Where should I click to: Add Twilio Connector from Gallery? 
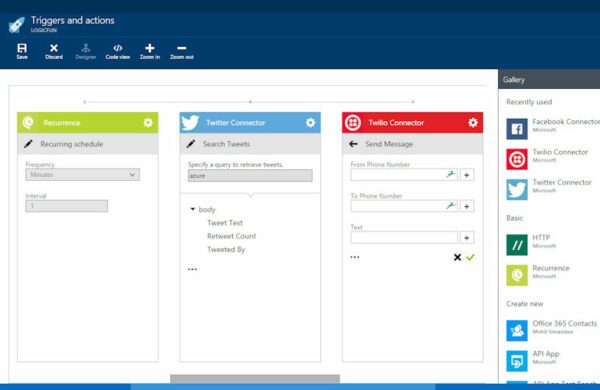(547, 159)
